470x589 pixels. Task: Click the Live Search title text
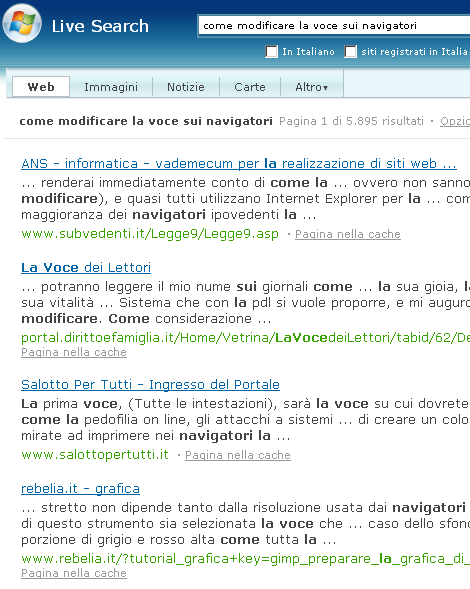pyautogui.click(x=100, y=26)
